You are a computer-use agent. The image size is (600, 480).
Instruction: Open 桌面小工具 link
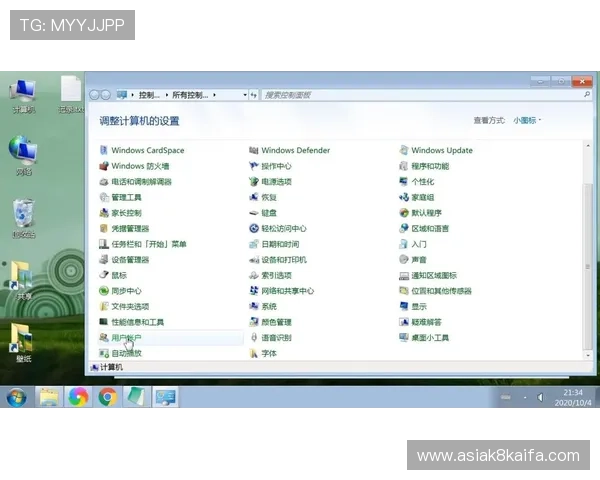[x=430, y=338]
